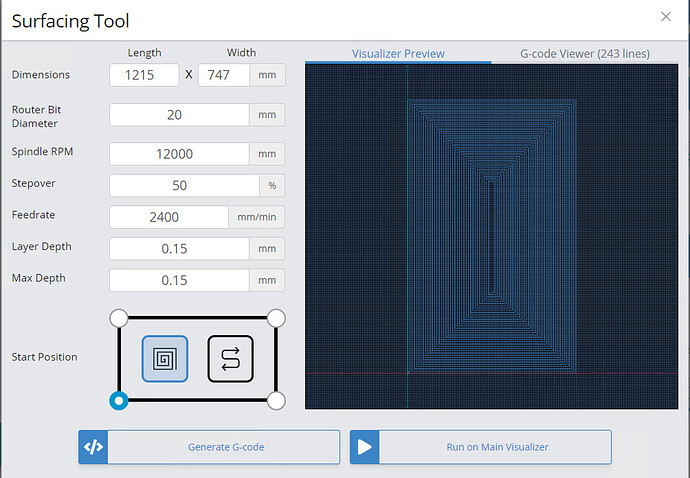Image resolution: width=690 pixels, height=478 pixels.
Task: Click the toolpath preview in visualizer
Action: tap(492, 236)
